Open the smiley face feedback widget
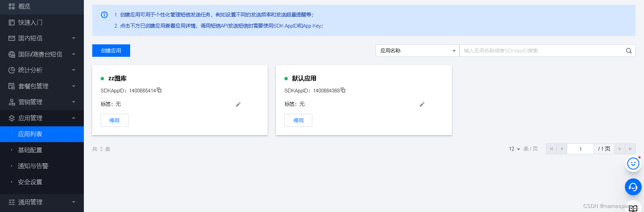Screen dimensions: 644x212 633,164
